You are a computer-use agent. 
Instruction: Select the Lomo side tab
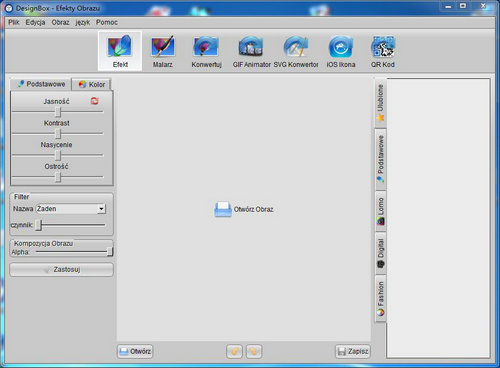click(x=381, y=211)
